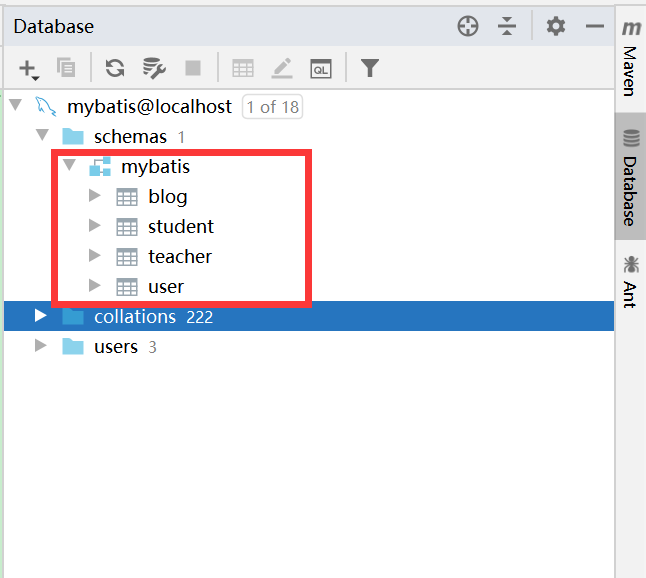Expand the collations folder
The image size is (646, 578).
[x=40, y=316]
